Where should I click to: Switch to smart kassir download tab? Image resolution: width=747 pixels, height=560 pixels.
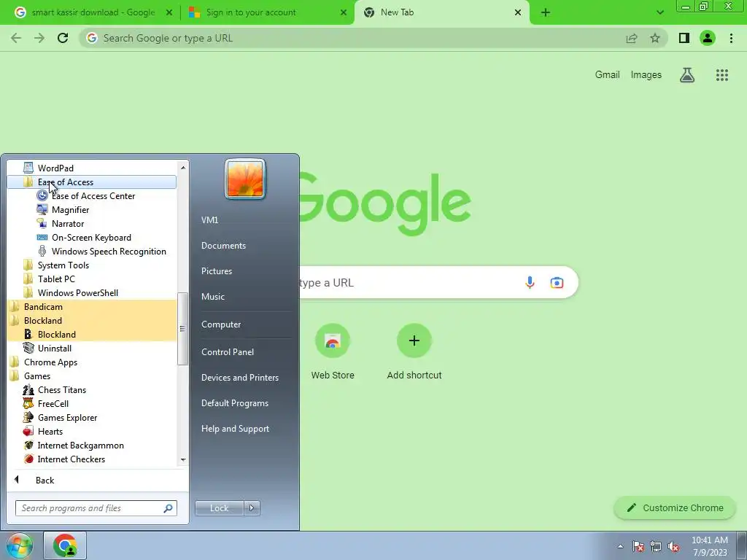[x=93, y=12]
